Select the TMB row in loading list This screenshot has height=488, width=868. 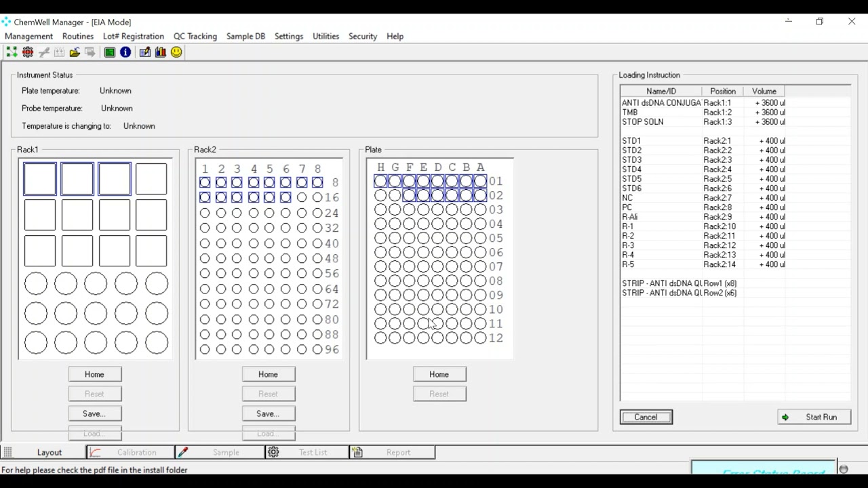tap(703, 113)
